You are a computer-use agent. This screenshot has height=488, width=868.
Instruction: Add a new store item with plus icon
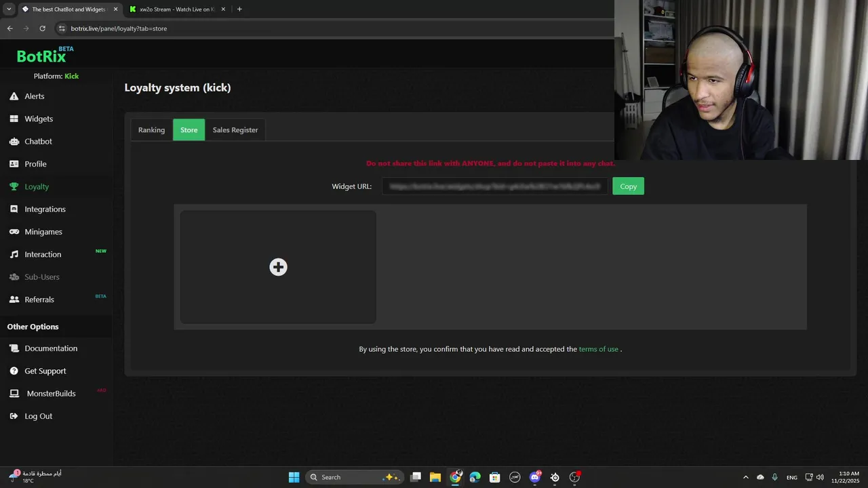[x=278, y=267]
